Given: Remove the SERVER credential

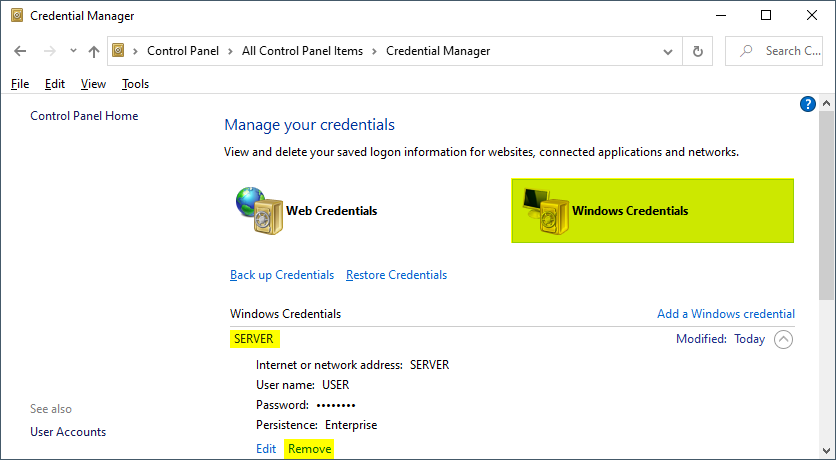Looking at the screenshot, I should (310, 449).
